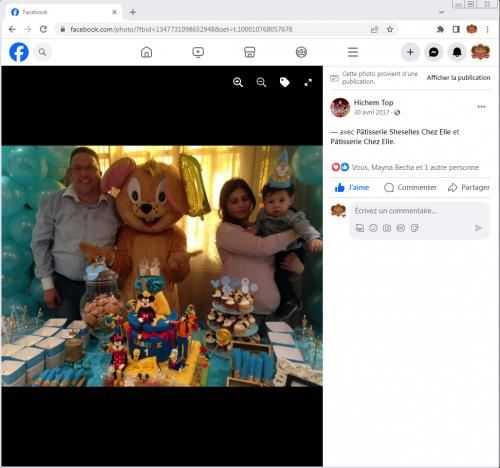
Task: Click the Facebook logo
Action: coord(19,52)
